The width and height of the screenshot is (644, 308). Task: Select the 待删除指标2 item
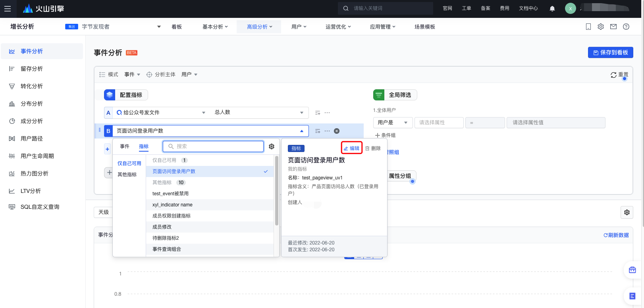click(210, 238)
